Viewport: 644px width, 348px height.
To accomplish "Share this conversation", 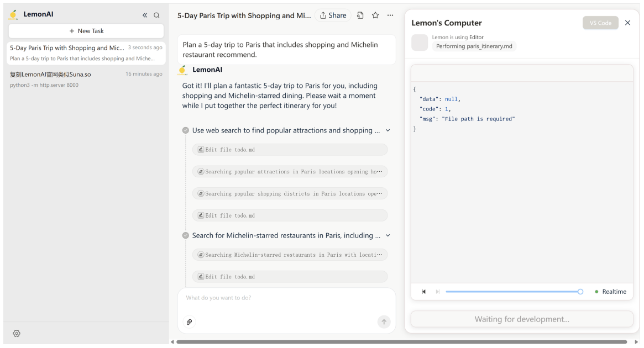I will tap(333, 15).
